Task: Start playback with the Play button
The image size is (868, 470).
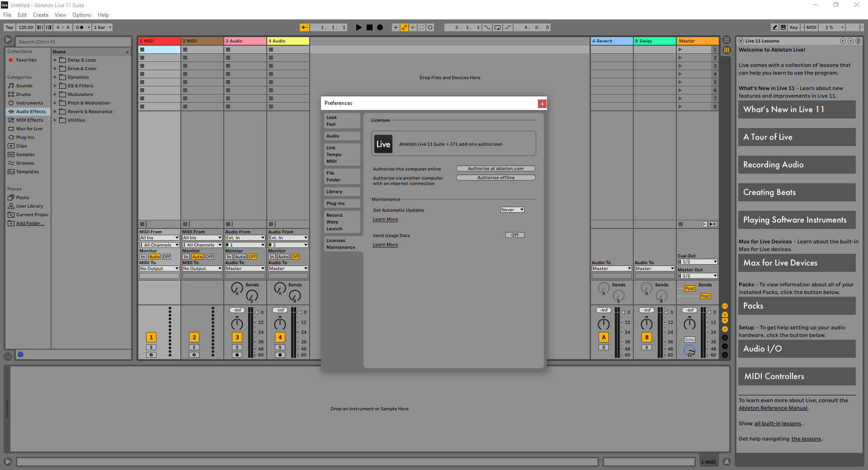Action: (359, 27)
